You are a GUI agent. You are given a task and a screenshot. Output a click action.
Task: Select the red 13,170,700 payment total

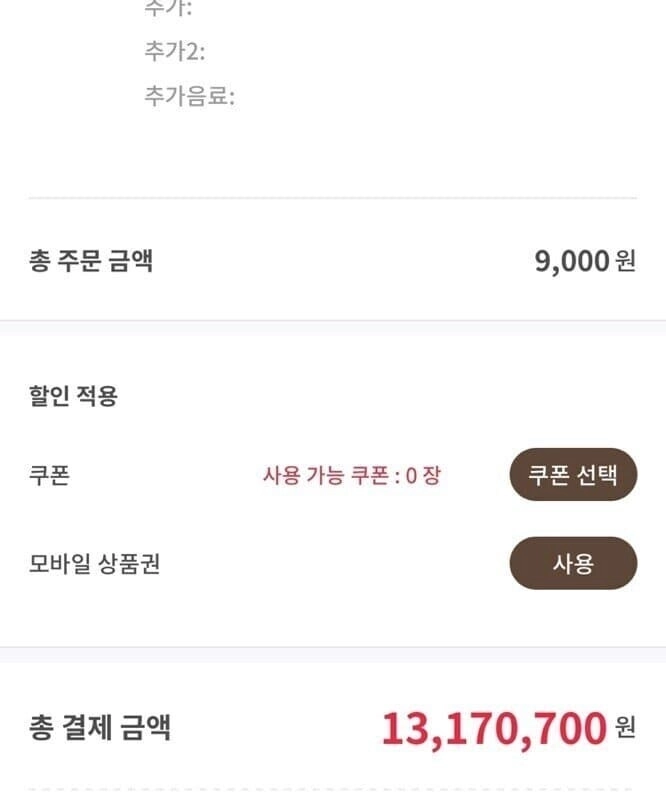494,729
